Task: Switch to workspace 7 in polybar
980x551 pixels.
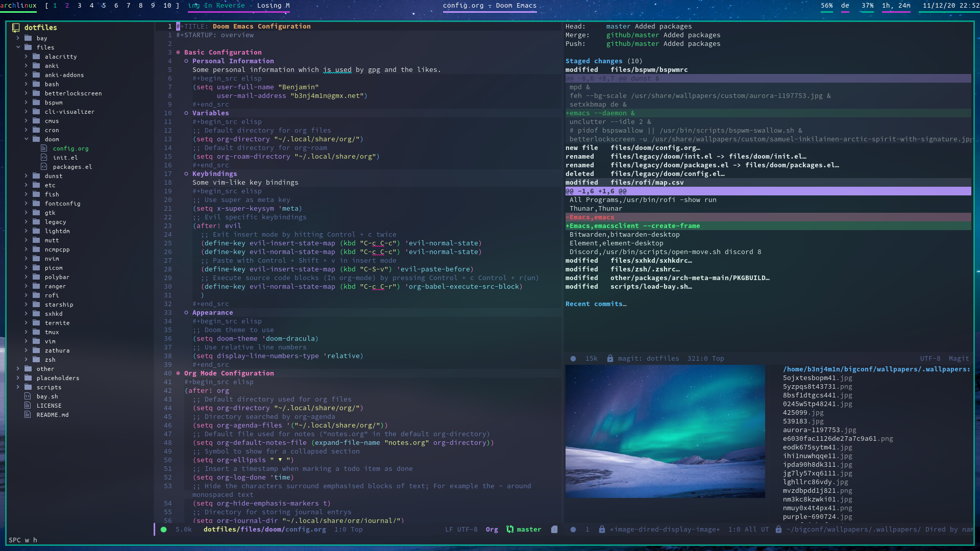Action: point(128,6)
